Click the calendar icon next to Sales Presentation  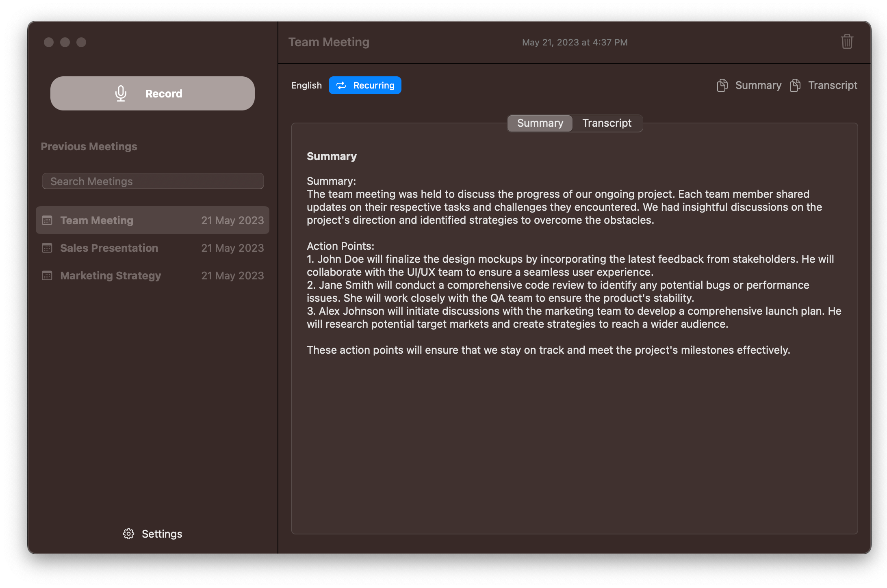pyautogui.click(x=47, y=248)
